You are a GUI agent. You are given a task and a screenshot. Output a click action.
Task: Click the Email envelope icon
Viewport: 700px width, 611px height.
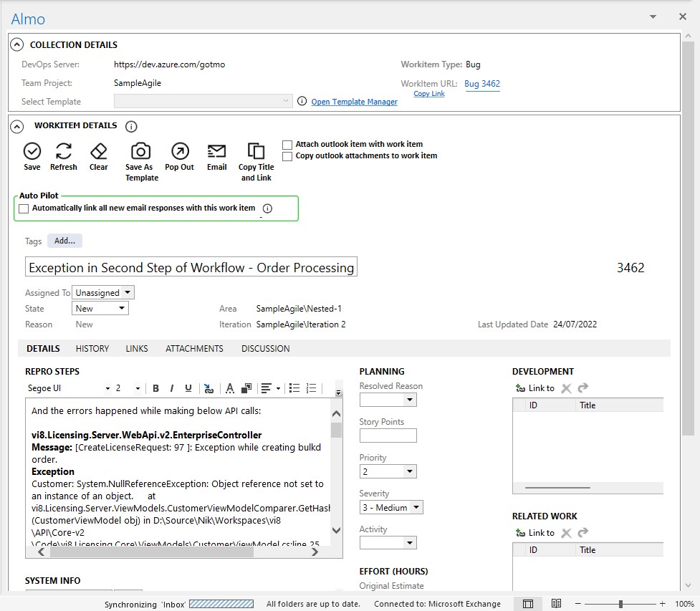tap(216, 152)
